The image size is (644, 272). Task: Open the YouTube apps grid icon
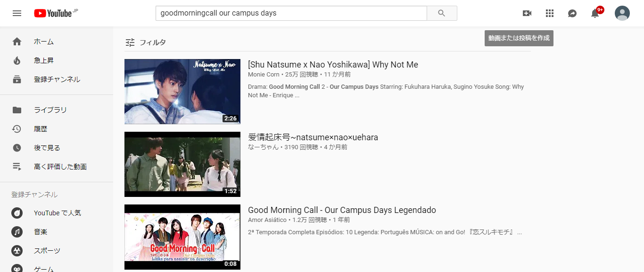click(550, 13)
